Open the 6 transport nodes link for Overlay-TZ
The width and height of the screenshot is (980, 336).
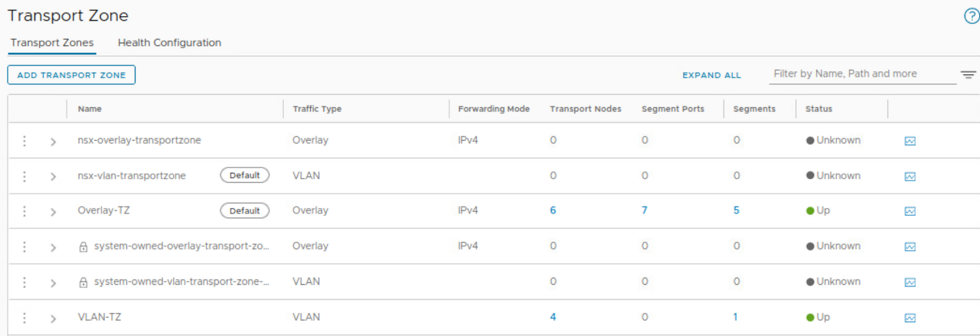tap(553, 210)
